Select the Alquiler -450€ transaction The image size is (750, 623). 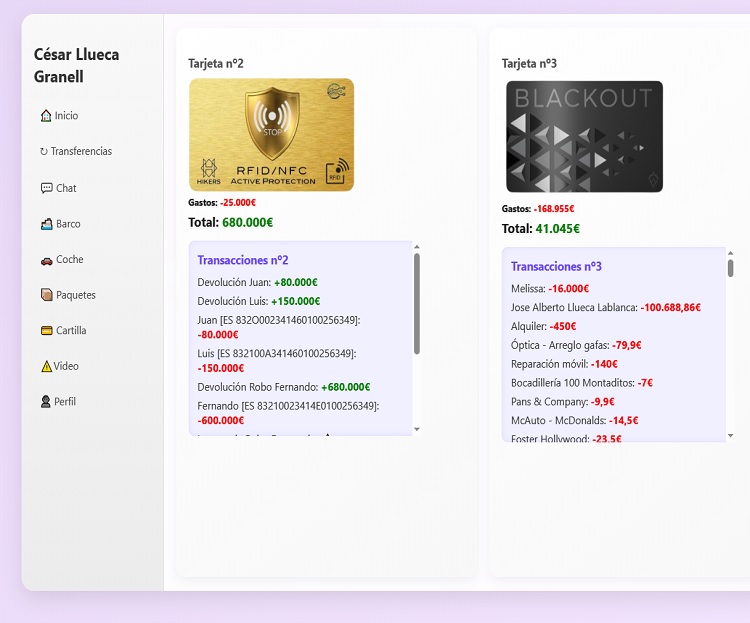[543, 326]
